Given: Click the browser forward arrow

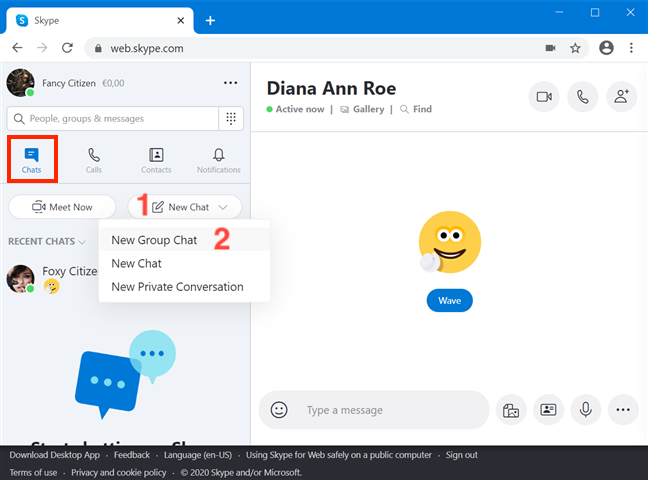Looking at the screenshot, I should (42, 48).
